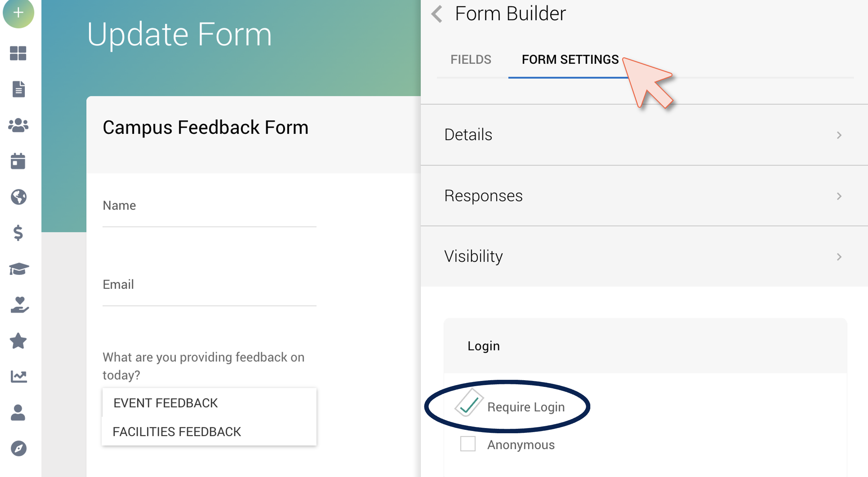Viewport: 868px width, 477px height.
Task: Open the star icon in sidebar
Action: (18, 341)
